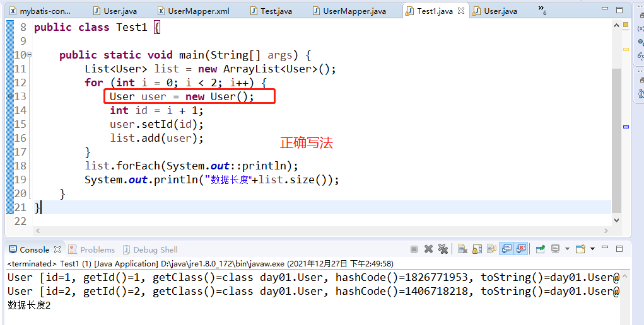Click the class name Test1 in line 8
Screen dimensions: 644x325
[x=131, y=27]
